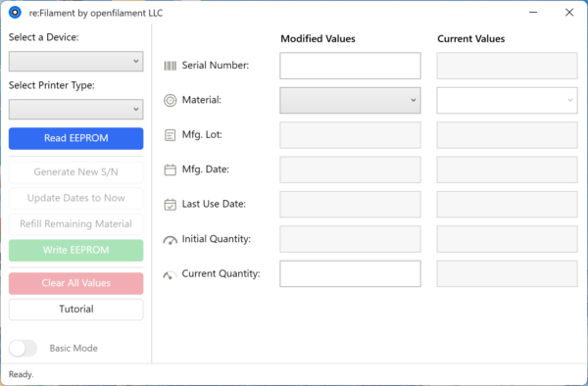588x386 pixels.
Task: Click the Current Quantity: label text
Action: [220, 274]
